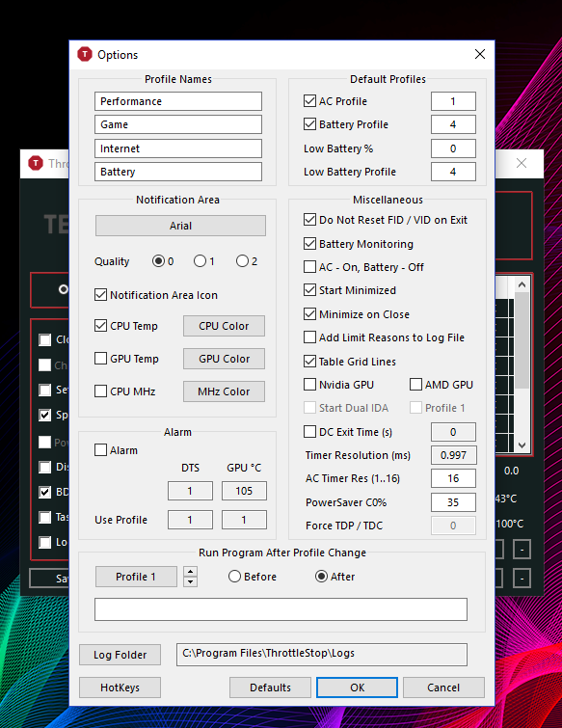562x728 pixels.
Task: Toggle the Battery Monitoring checkbox
Action: point(309,243)
